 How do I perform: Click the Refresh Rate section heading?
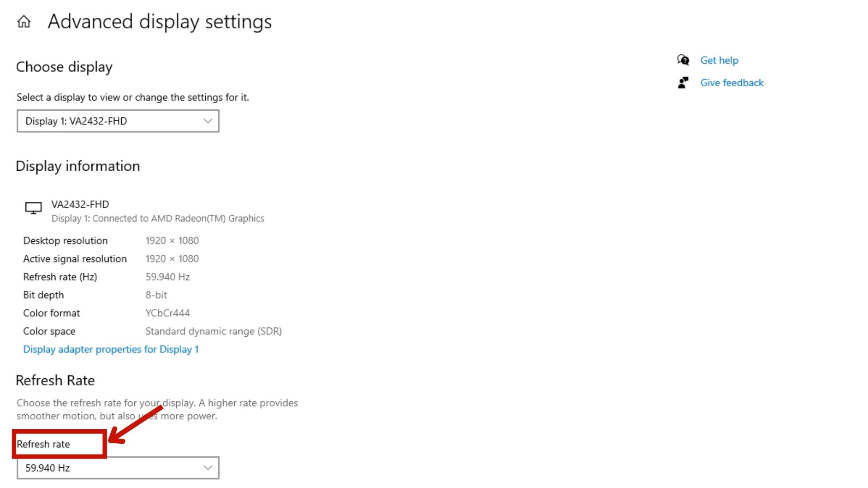[55, 380]
